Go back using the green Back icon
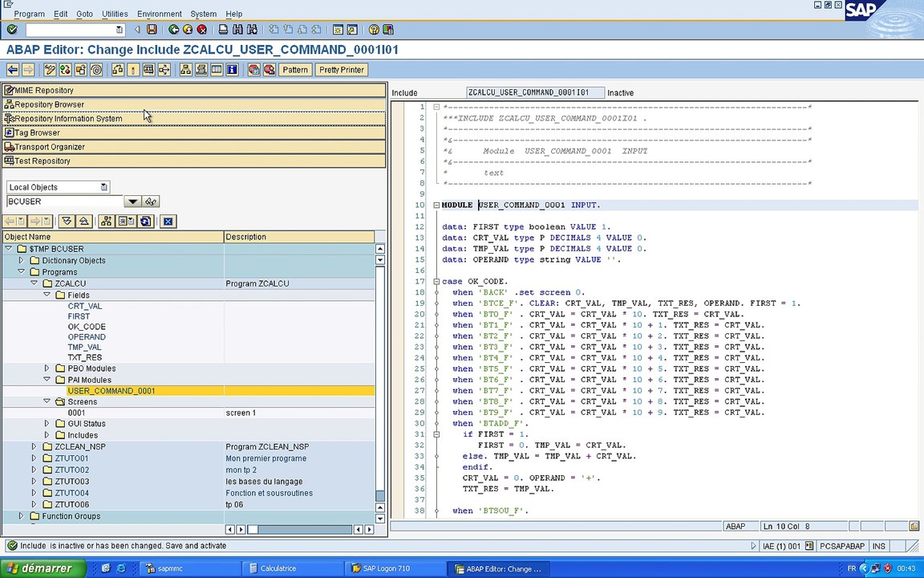The height and width of the screenshot is (578, 924). click(x=173, y=30)
